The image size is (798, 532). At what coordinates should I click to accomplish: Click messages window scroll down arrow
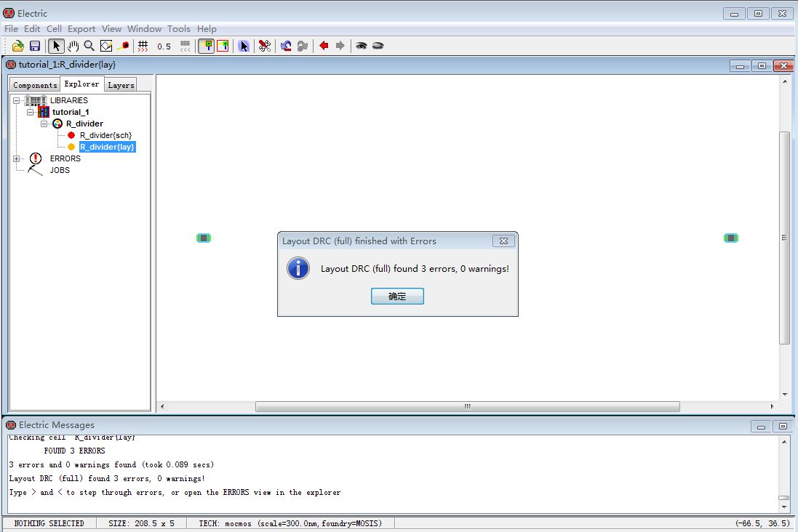784,507
